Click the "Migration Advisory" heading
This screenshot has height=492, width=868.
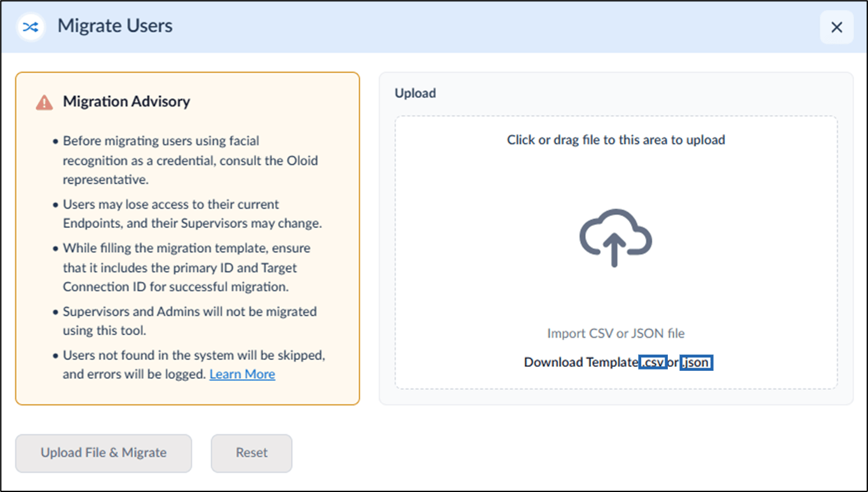pos(126,102)
